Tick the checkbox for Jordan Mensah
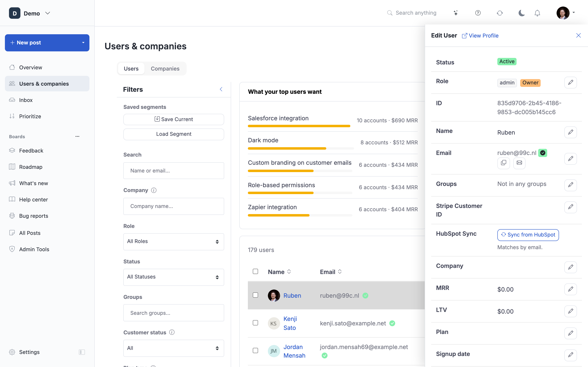This screenshot has width=588, height=367. (255, 351)
